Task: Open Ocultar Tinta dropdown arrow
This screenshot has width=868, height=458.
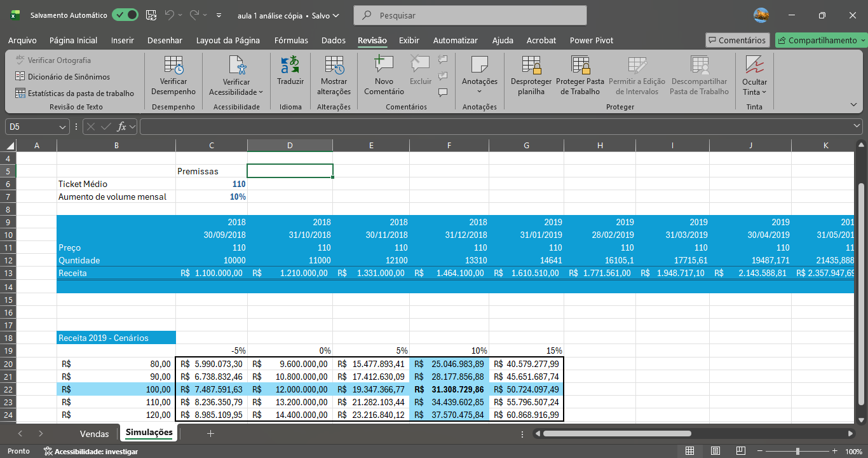Action: point(764,92)
